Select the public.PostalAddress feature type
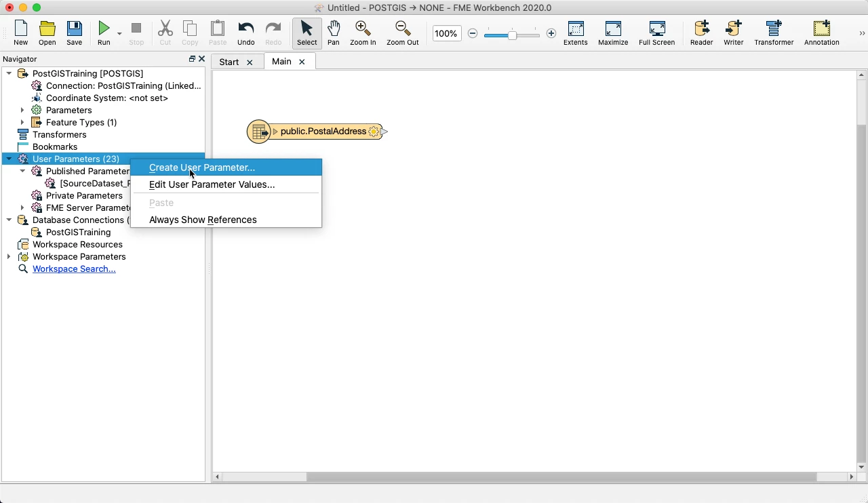Viewport: 868px width, 503px height. (x=323, y=132)
